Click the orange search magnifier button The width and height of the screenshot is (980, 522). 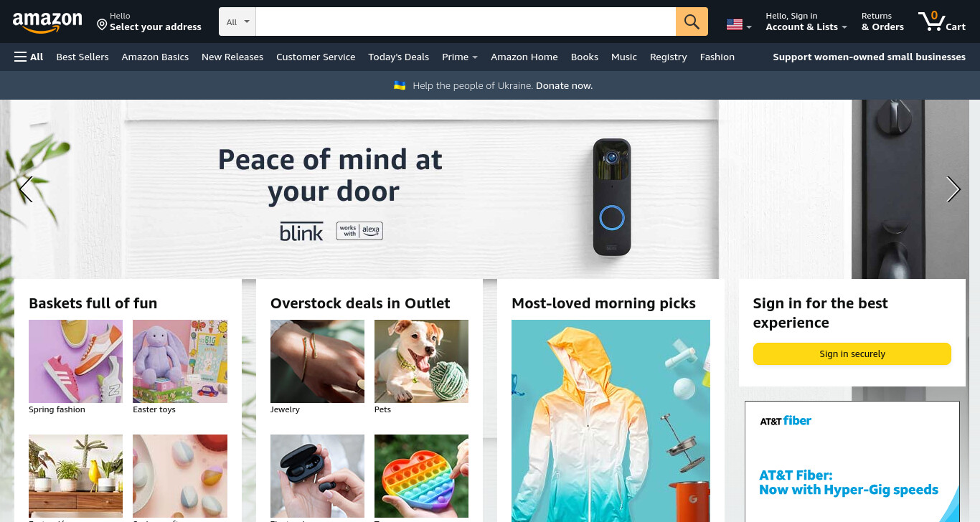pos(692,22)
